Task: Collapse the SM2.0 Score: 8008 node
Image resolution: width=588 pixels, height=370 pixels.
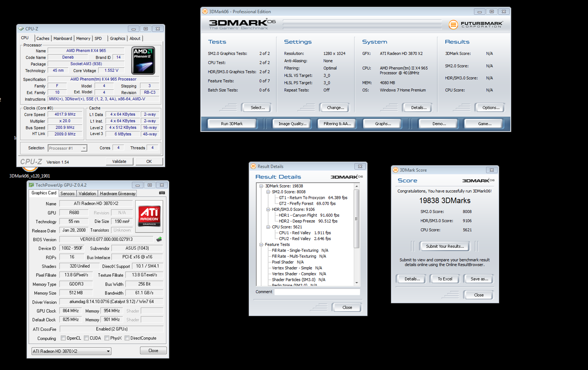Action: (268, 192)
